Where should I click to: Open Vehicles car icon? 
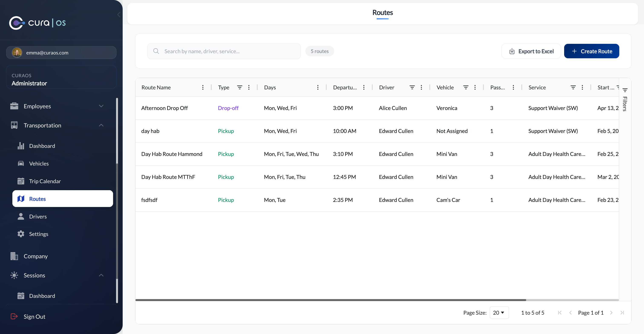21,163
